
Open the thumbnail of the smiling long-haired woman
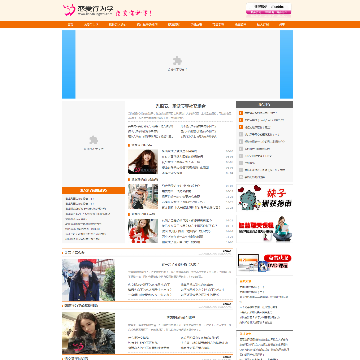(143, 162)
